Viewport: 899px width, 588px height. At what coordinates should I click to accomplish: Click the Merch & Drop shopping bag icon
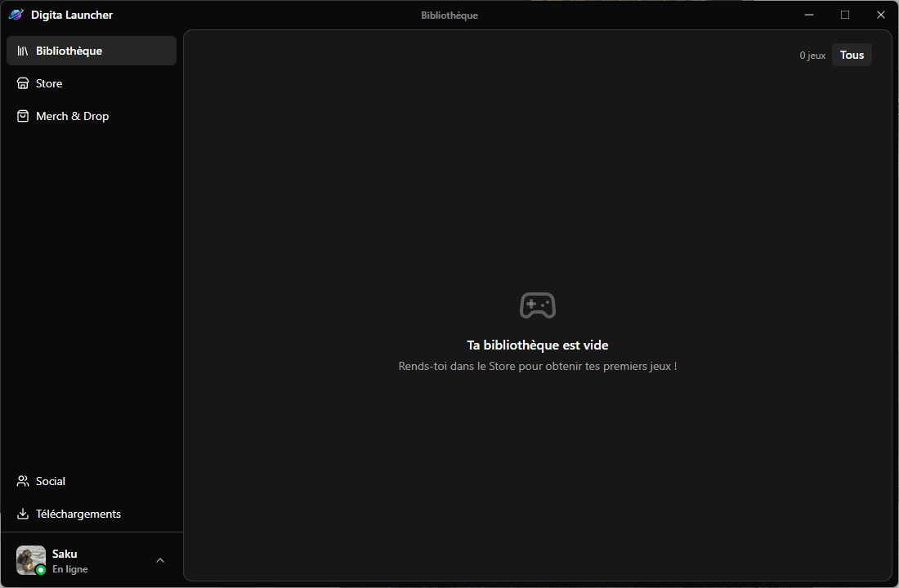22,115
